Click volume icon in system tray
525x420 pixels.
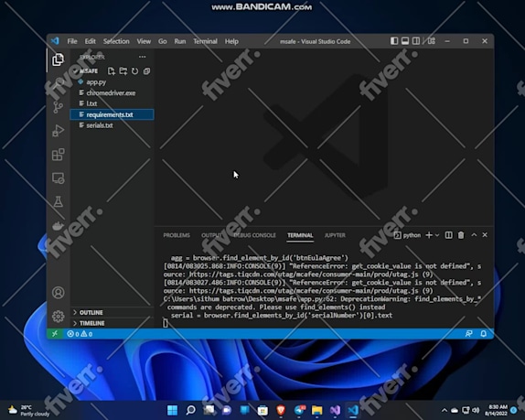pos(476,410)
